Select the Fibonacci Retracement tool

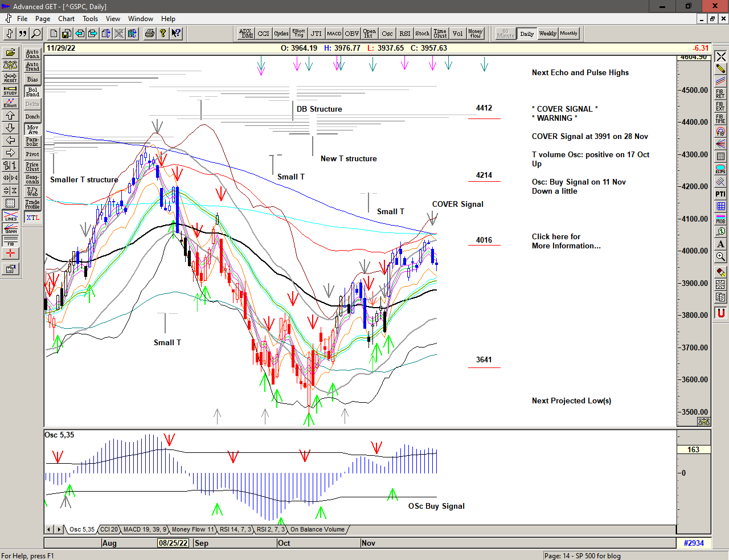(x=720, y=94)
